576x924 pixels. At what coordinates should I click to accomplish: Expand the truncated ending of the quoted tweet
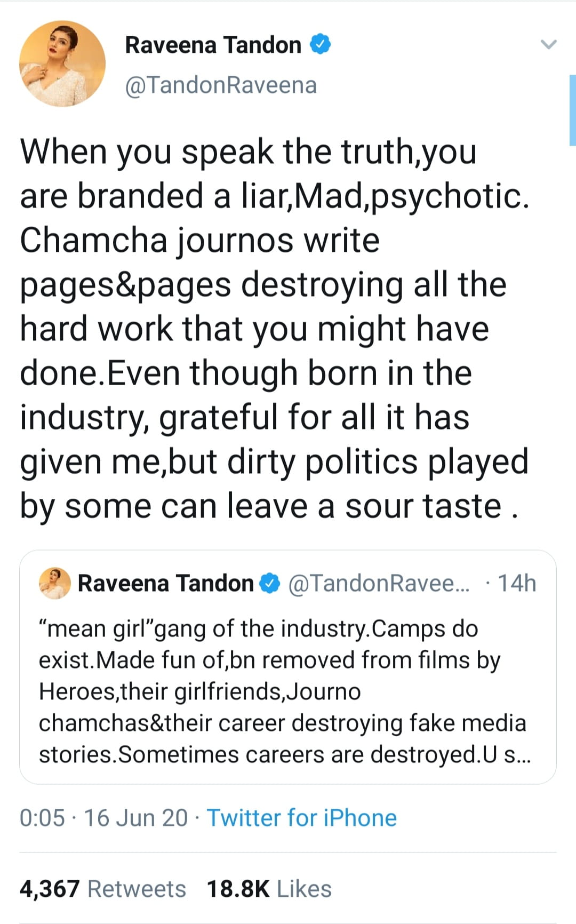point(517,754)
